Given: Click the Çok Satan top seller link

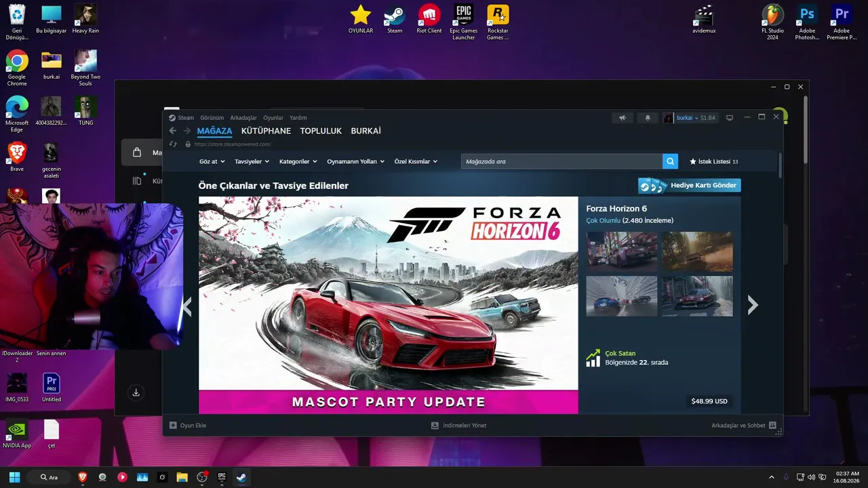Looking at the screenshot, I should click(620, 353).
